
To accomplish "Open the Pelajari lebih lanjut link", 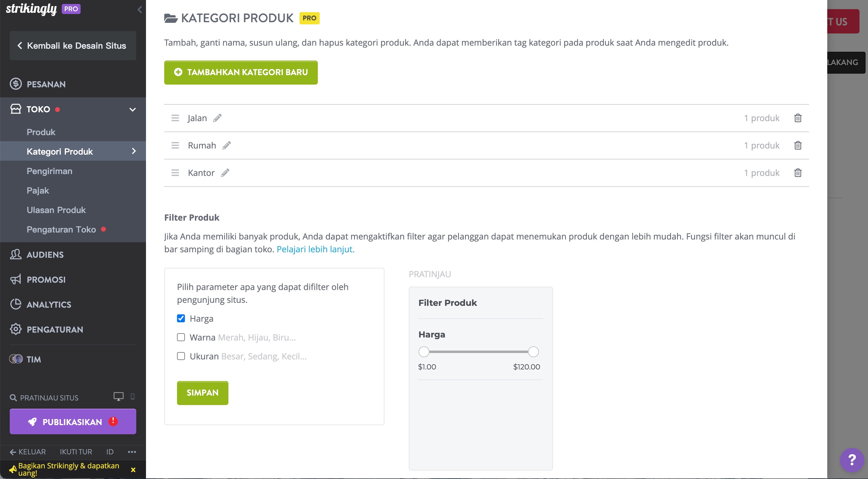I will click(315, 249).
